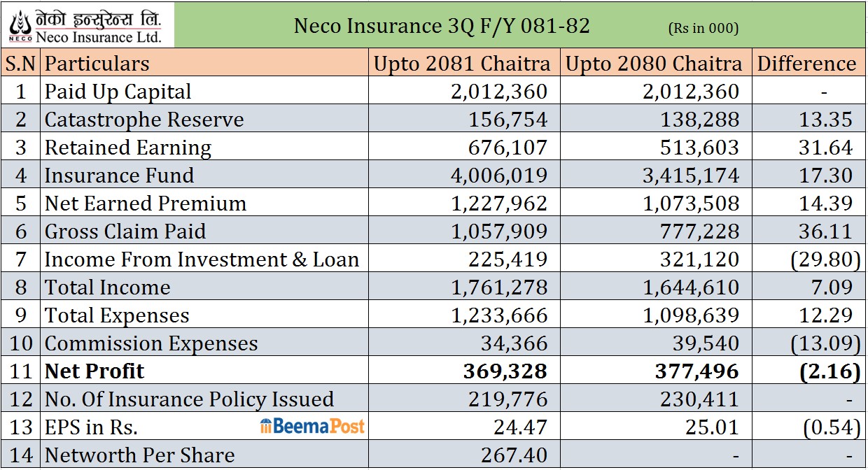Screen dimensions: 868x470
Task: Select the 'Difference' column header
Action: [x=806, y=64]
